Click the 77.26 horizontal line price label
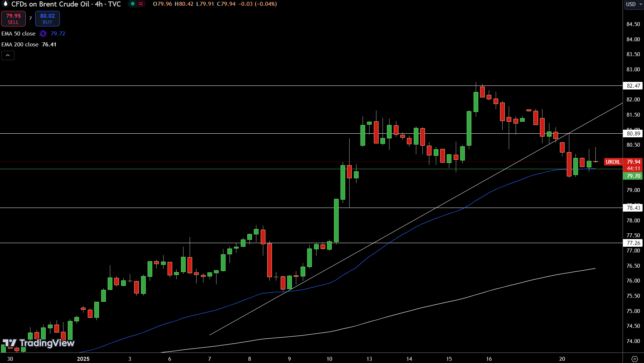 (x=633, y=243)
